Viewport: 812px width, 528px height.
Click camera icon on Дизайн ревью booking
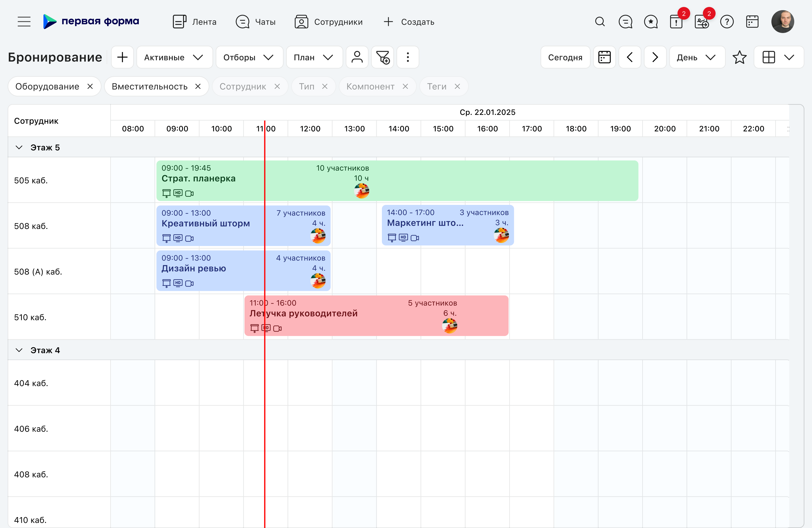tap(189, 283)
